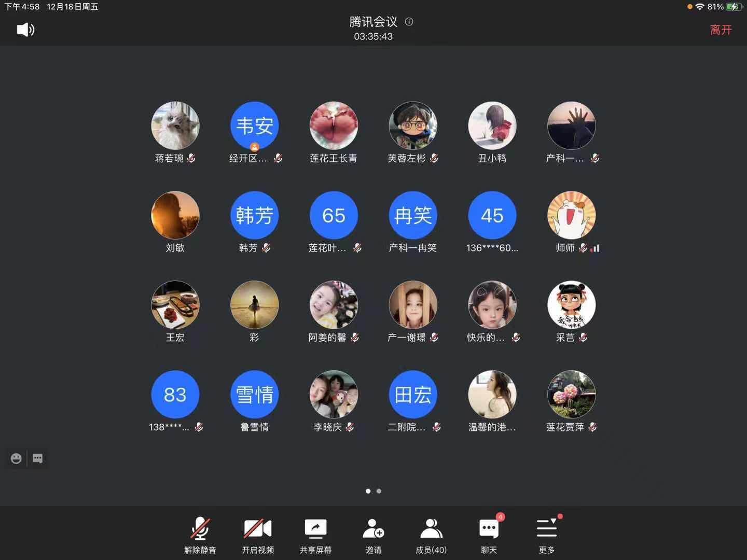Screen dimensions: 747x560
Task: Select 产一谢璟 avatar
Action: pyautogui.click(x=413, y=305)
